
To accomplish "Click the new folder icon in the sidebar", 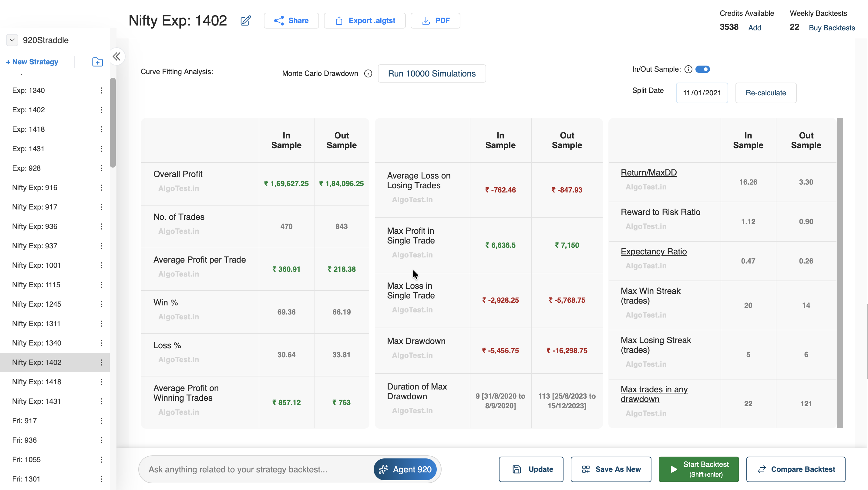I will coord(97,62).
